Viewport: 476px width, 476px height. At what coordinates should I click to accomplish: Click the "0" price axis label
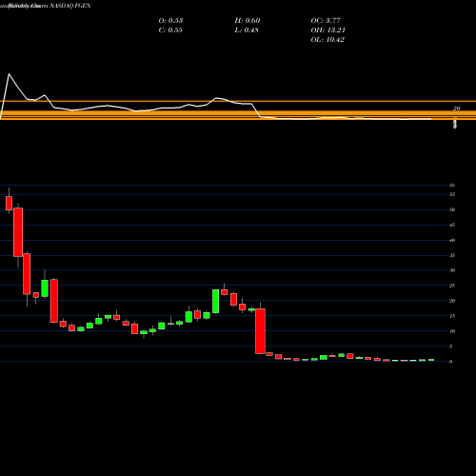coord(451,362)
